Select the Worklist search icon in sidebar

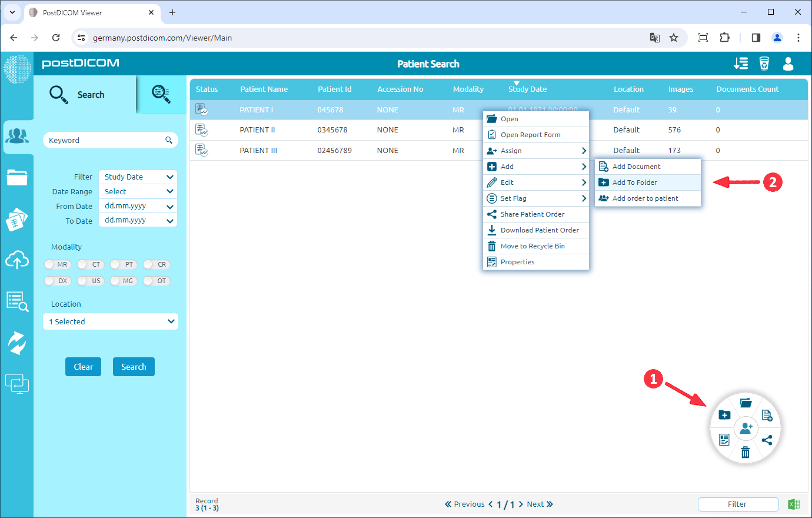coord(18,301)
